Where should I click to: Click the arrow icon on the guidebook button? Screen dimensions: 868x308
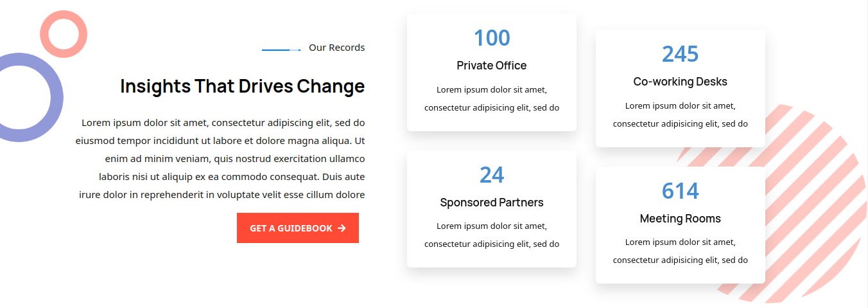342,228
